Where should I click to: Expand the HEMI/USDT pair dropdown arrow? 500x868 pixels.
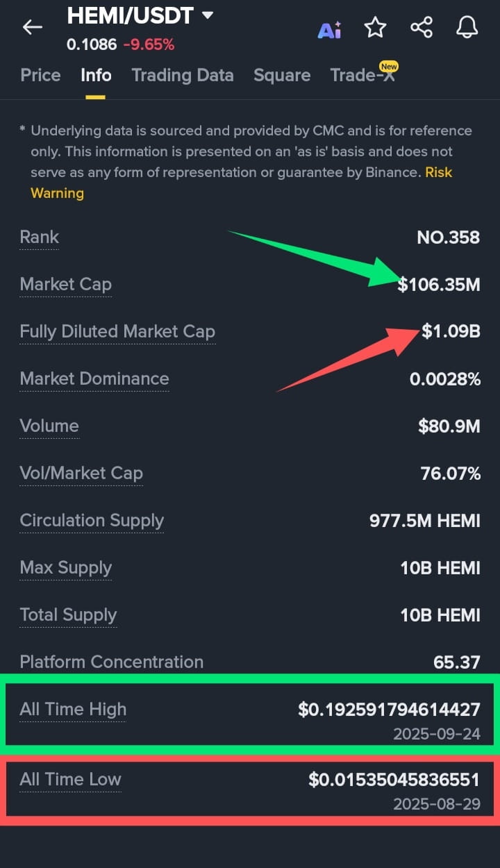[207, 15]
